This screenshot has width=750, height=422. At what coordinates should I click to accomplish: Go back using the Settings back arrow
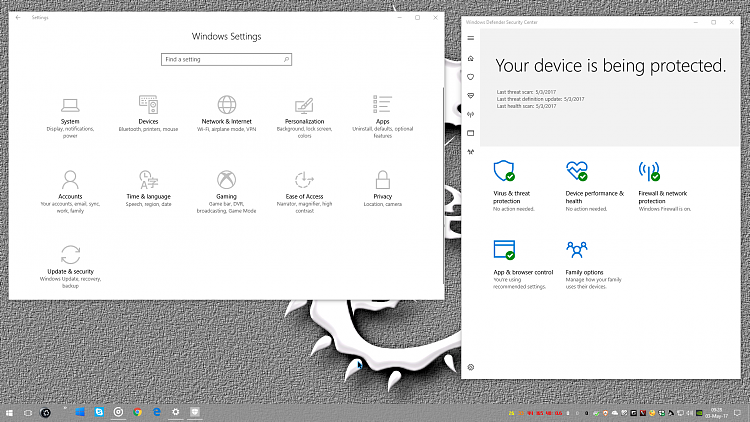[x=18, y=18]
